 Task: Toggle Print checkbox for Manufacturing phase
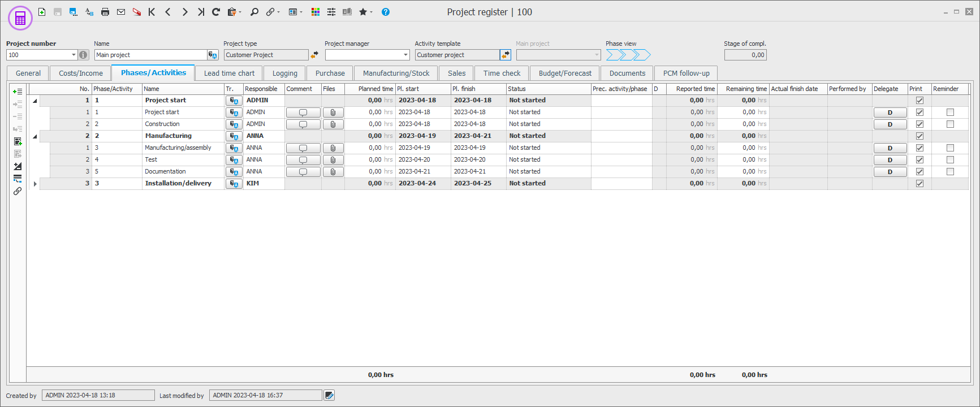919,136
